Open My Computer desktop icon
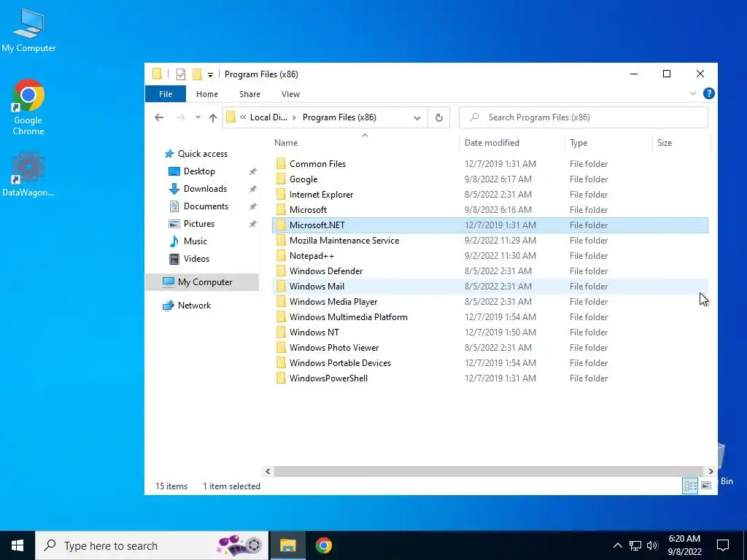 (28, 31)
